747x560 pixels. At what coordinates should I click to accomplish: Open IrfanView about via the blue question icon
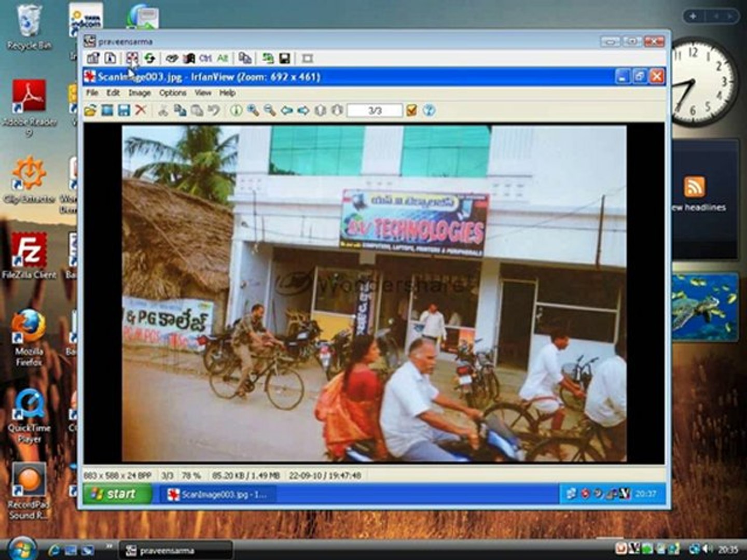428,110
